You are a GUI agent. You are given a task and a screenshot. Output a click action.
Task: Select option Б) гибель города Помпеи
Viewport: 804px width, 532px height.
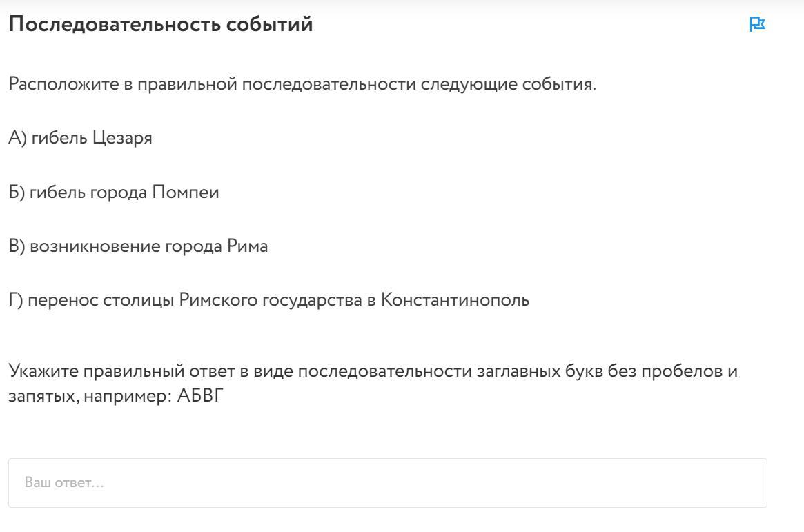(x=114, y=193)
